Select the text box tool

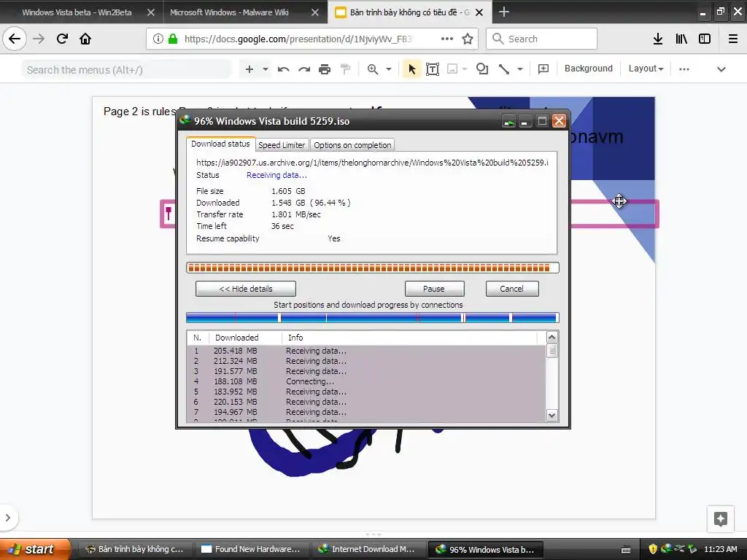pyautogui.click(x=433, y=69)
